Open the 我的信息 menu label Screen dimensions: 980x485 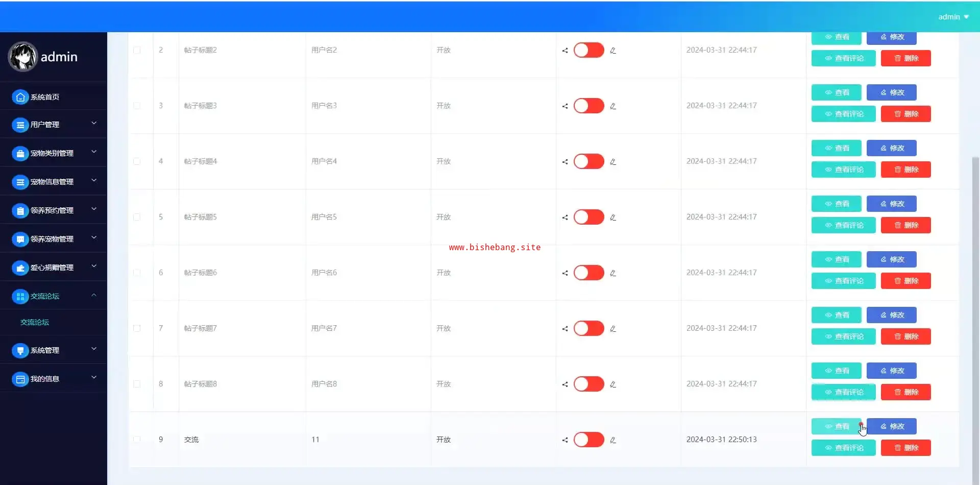pos(45,379)
